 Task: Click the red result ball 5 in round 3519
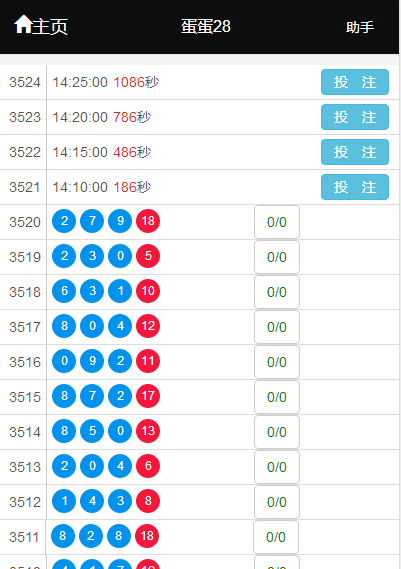(x=148, y=256)
